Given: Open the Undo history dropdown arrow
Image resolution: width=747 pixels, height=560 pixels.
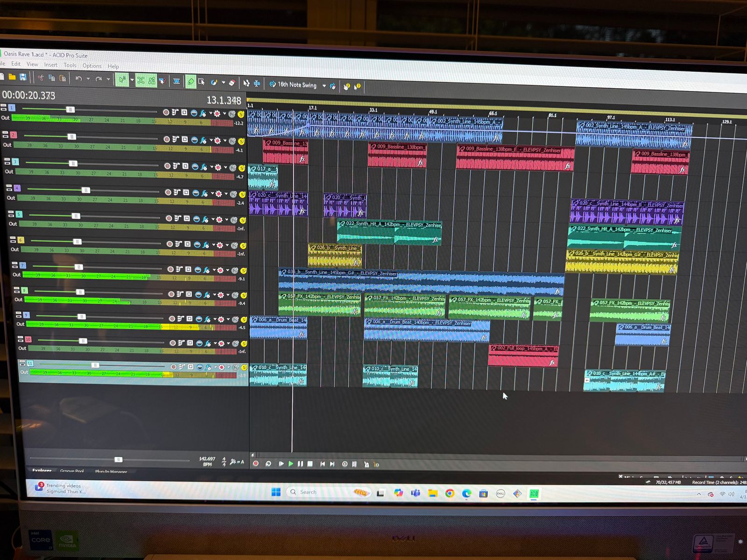Looking at the screenshot, I should tap(88, 79).
